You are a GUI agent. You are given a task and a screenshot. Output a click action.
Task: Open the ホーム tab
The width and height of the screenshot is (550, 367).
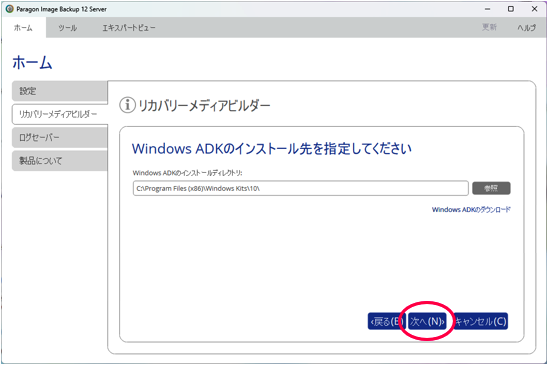(x=23, y=28)
